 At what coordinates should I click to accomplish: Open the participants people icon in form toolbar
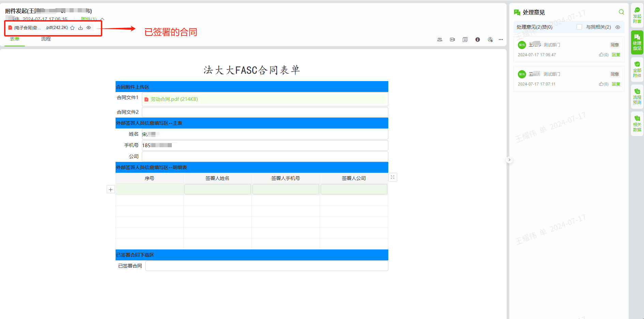click(x=440, y=40)
